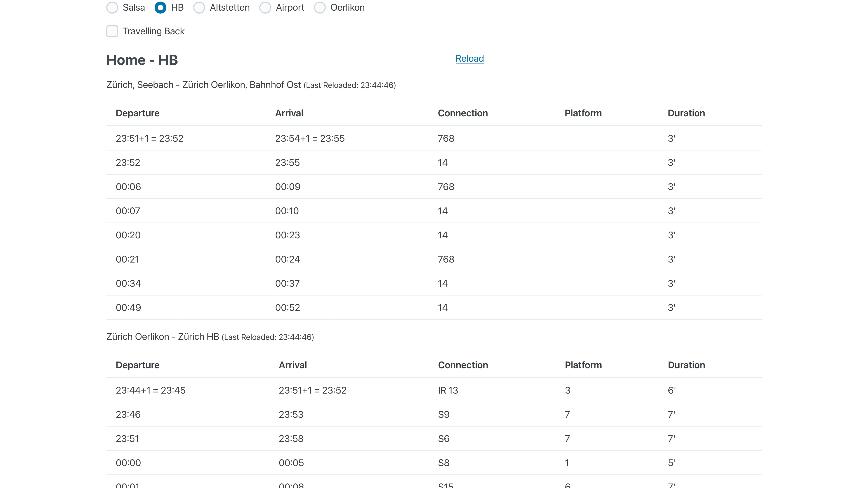
Task: Select the Salsa radio button
Action: pos(112,7)
